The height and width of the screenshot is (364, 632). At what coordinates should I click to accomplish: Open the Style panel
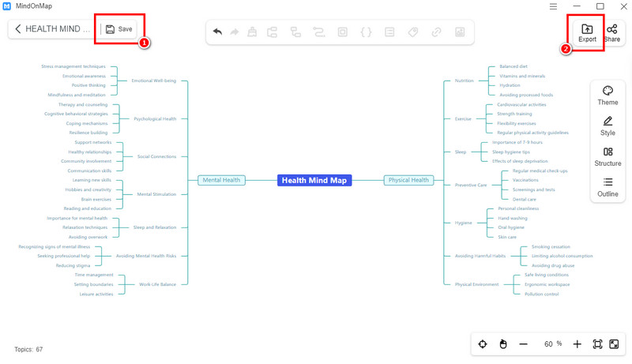(608, 126)
